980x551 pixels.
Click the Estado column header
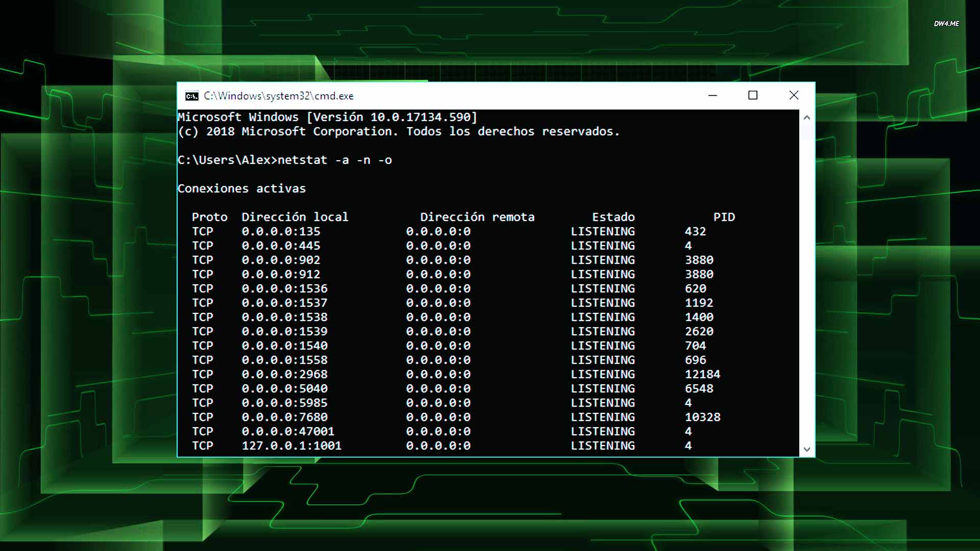[x=614, y=217]
